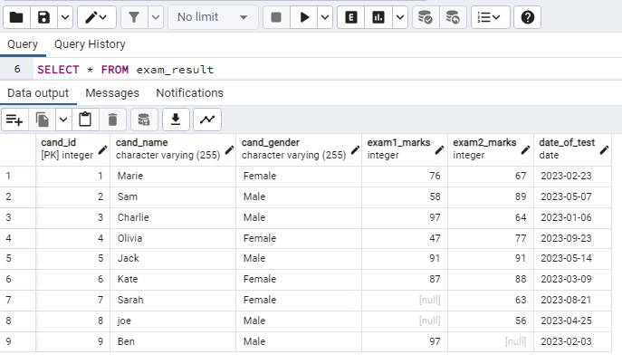622x364 pixels.
Task: Open file with the folder icon
Action: coord(16,17)
